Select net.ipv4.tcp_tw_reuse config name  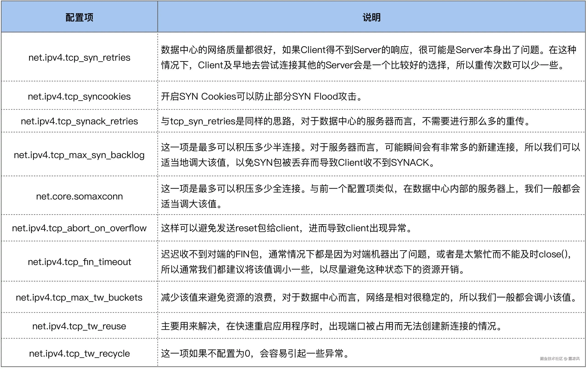(x=79, y=326)
